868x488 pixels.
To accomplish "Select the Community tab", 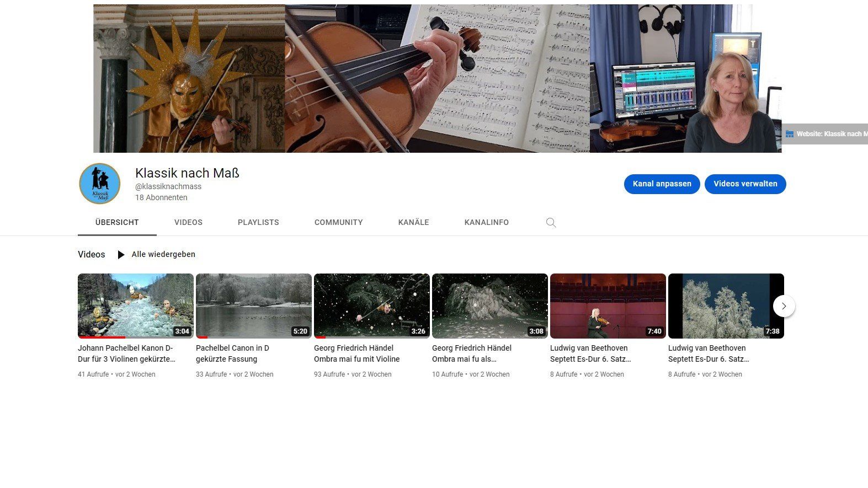I will coord(339,222).
